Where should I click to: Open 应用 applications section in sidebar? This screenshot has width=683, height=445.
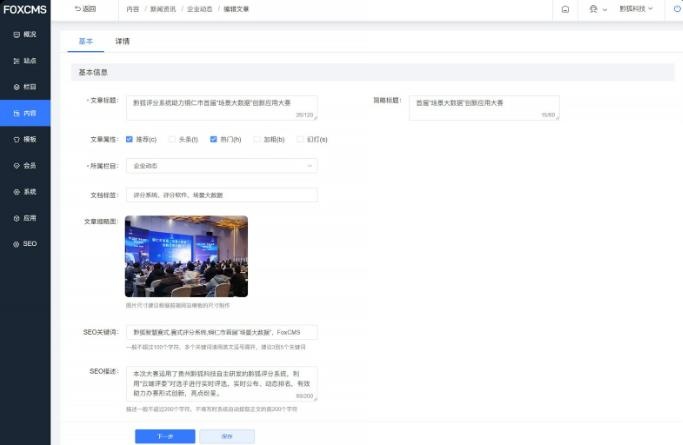point(25,217)
